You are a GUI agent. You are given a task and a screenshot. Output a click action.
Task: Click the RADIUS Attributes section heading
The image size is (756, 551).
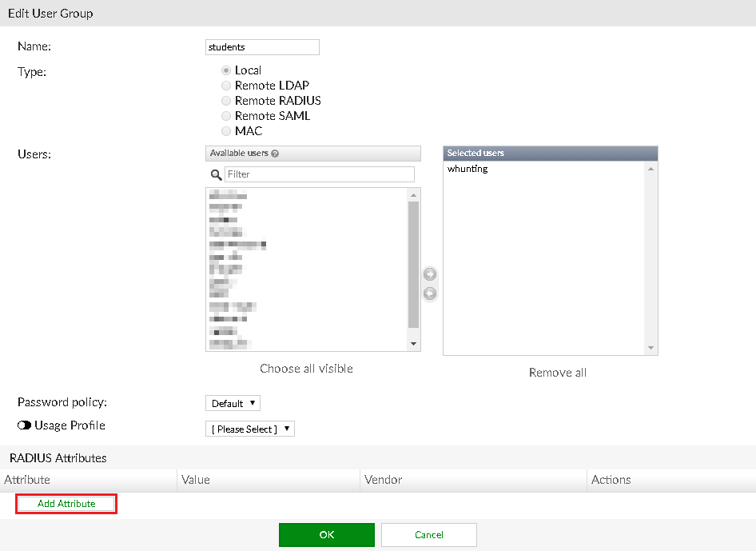[x=58, y=458]
